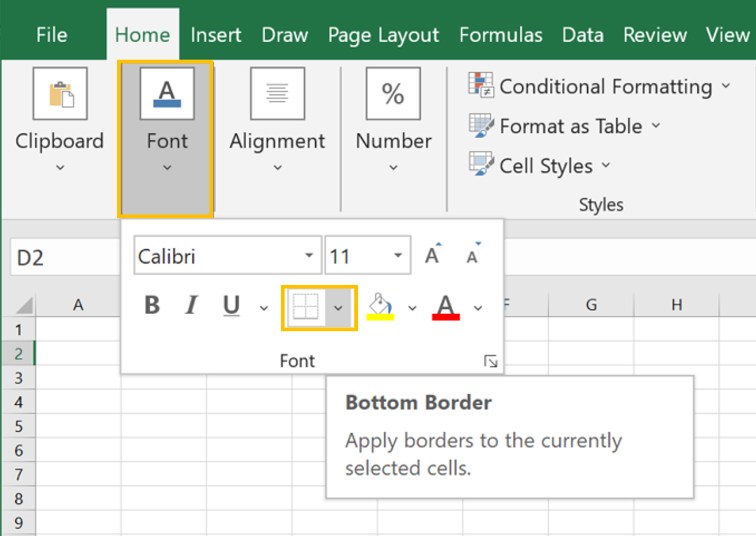Select column H header
This screenshot has width=756, height=536.
677,305
